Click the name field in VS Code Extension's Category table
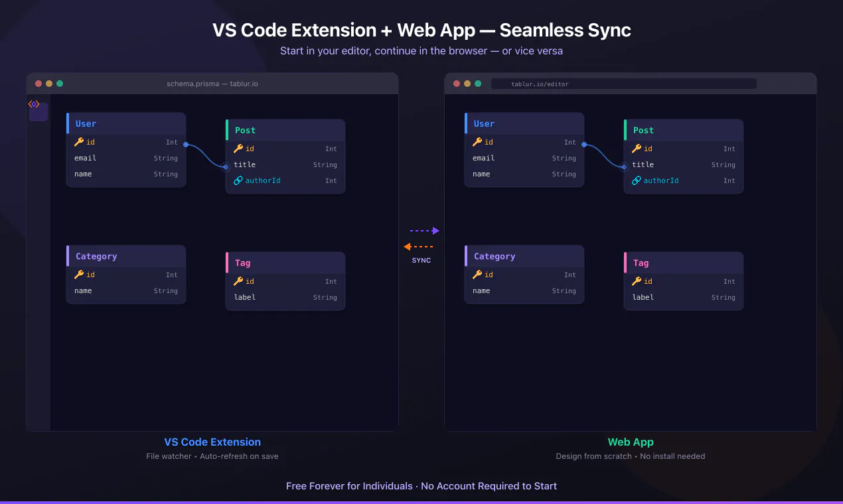 (x=83, y=290)
